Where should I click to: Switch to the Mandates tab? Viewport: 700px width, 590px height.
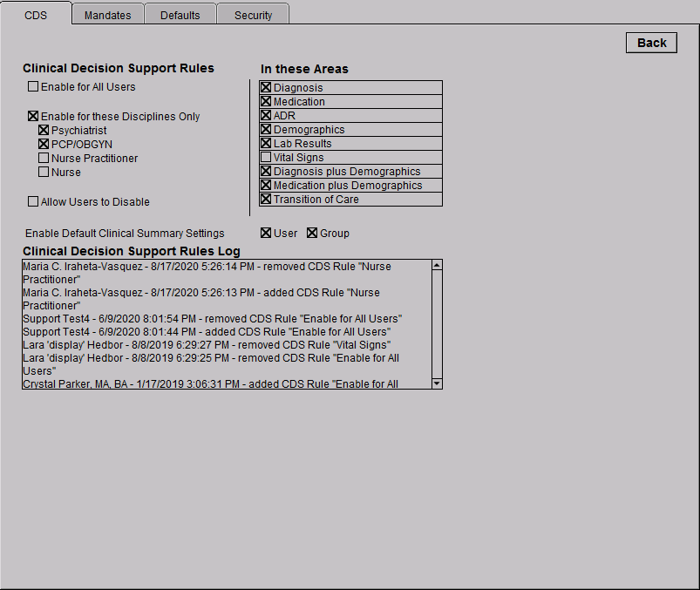[108, 15]
